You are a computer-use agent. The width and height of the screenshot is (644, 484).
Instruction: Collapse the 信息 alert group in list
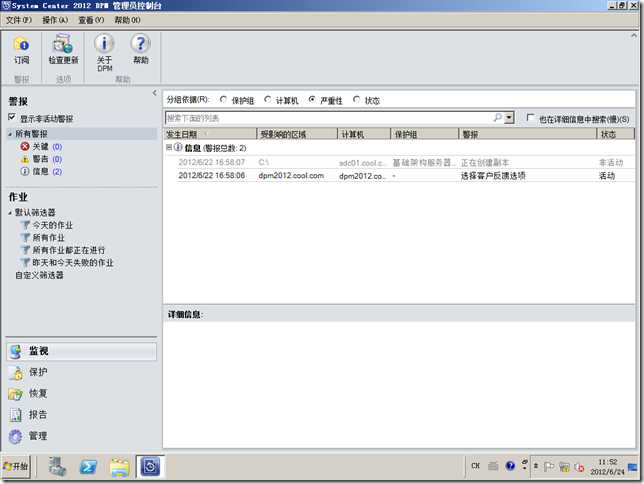168,147
